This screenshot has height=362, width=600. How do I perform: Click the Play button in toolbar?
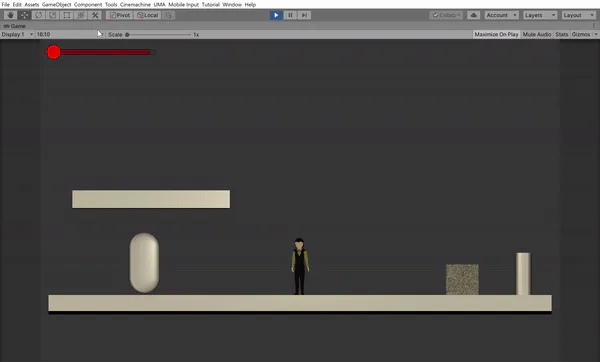point(276,15)
